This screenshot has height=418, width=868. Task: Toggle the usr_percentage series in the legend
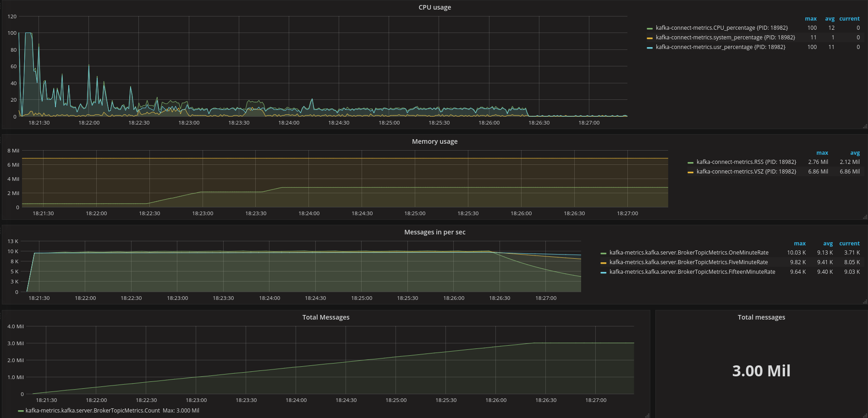720,47
